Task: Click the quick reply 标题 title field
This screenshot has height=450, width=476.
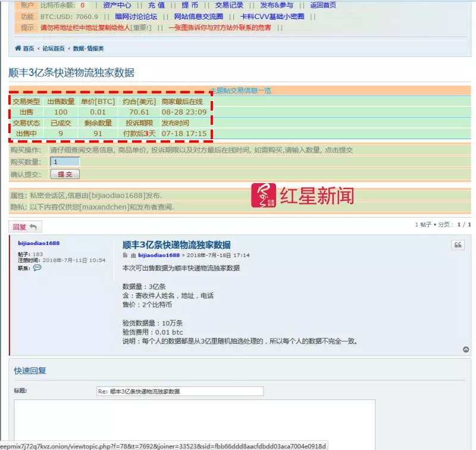Action: point(178,391)
